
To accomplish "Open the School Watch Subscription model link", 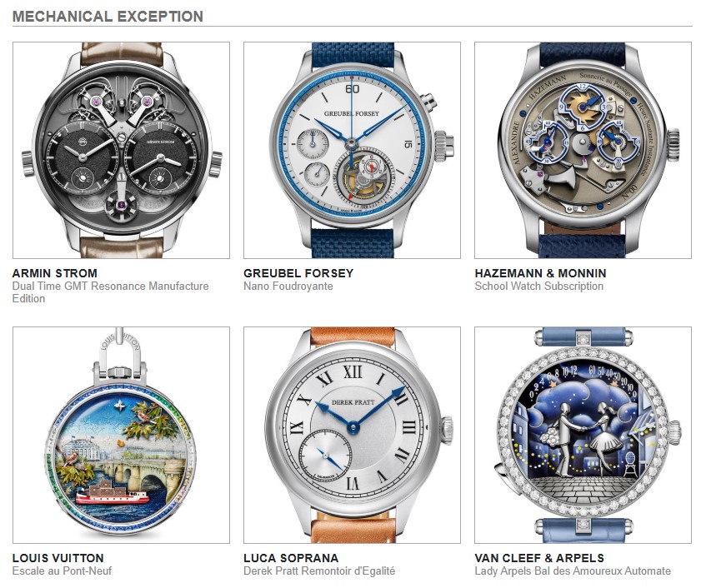I will point(539,287).
